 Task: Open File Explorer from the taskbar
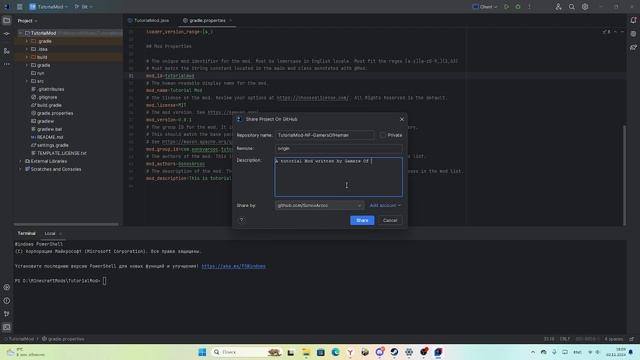[306, 352]
